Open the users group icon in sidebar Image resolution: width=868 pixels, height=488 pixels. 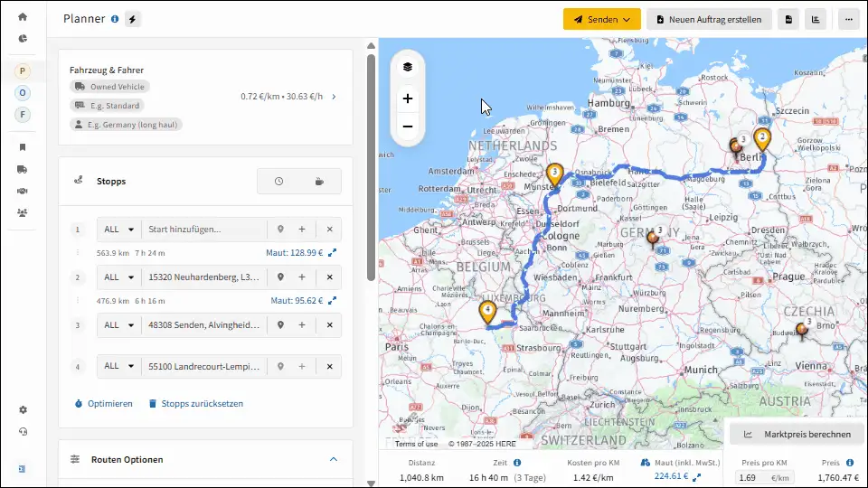click(22, 212)
